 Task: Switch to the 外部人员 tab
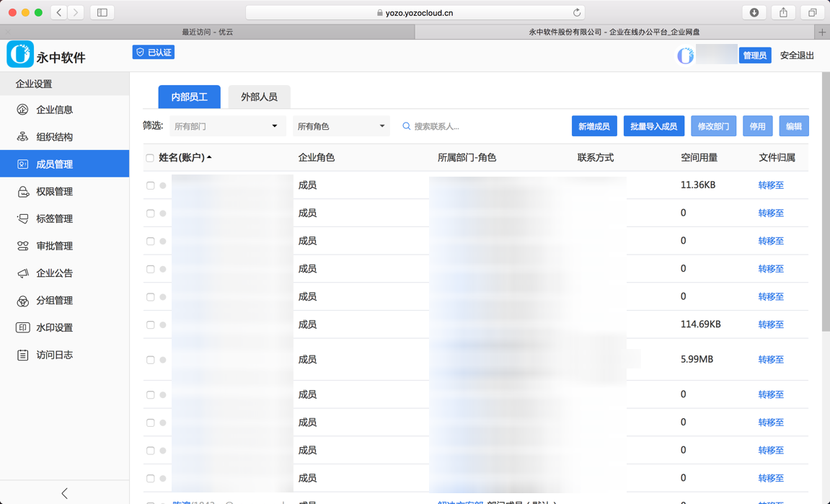[259, 97]
